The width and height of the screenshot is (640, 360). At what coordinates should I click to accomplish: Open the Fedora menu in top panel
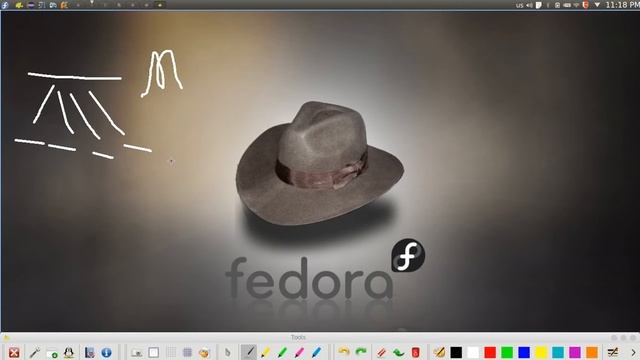[x=4, y=5]
